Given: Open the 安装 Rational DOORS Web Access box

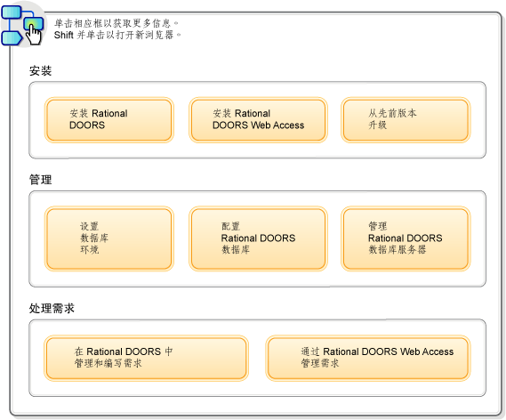Looking at the screenshot, I should 258,120.
